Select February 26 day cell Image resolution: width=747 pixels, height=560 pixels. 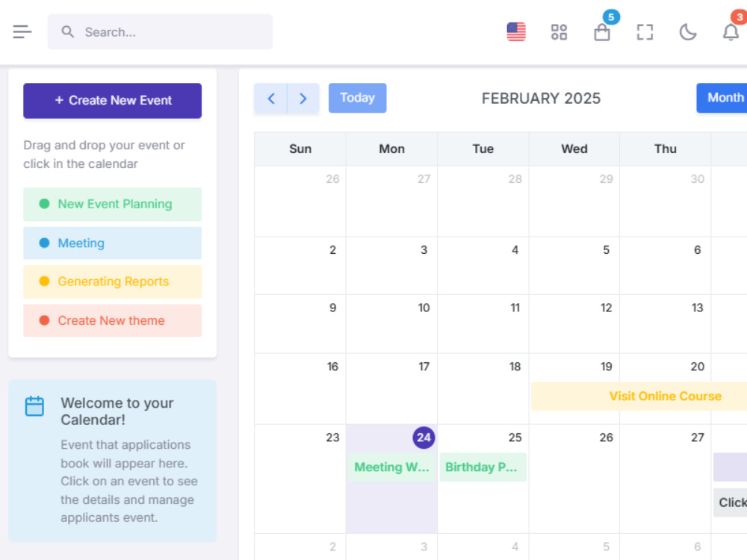tap(574, 479)
